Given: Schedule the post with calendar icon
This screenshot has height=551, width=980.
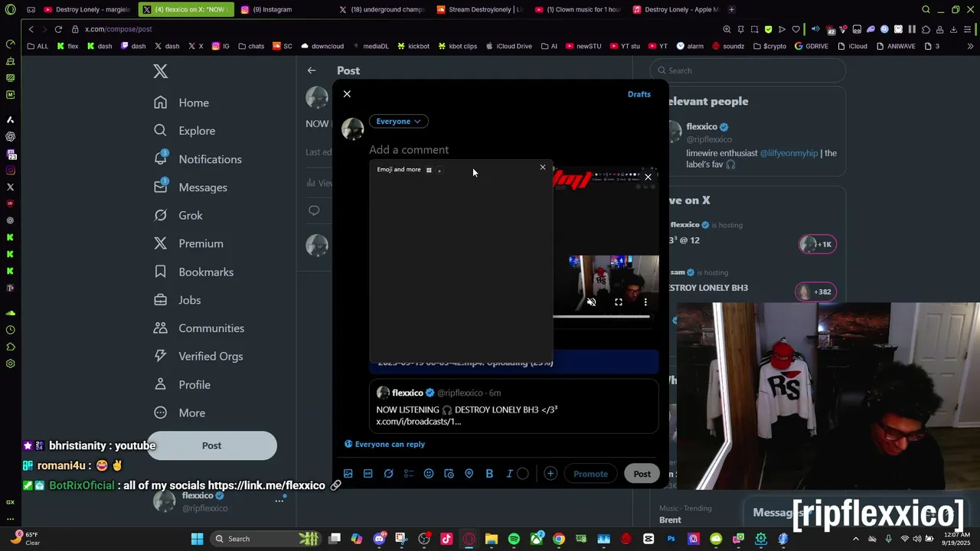Looking at the screenshot, I should point(449,474).
